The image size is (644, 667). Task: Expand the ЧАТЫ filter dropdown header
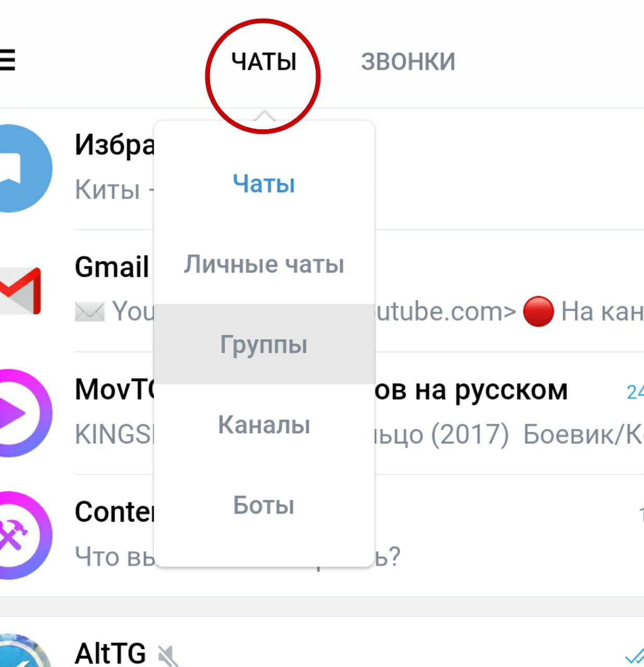(x=264, y=62)
